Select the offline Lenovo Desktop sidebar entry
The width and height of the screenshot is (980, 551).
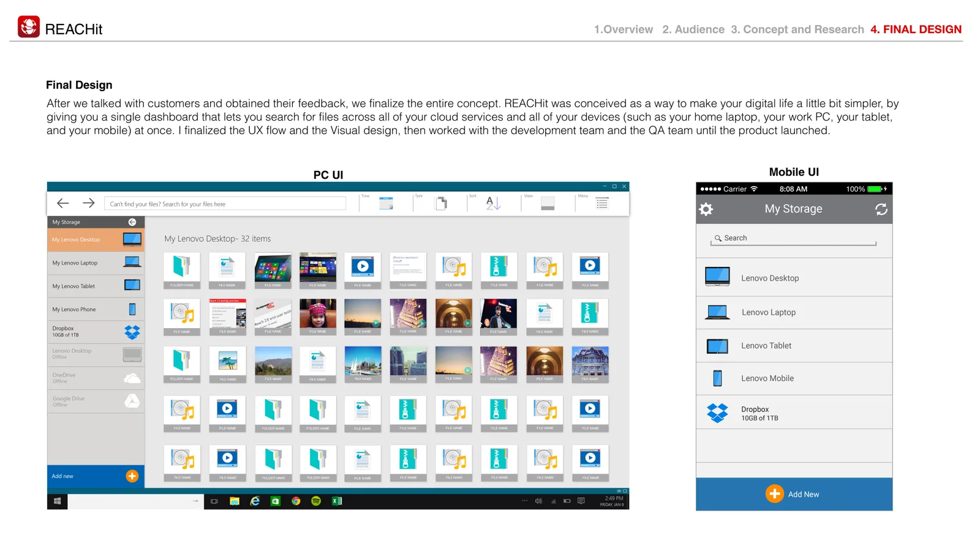pos(96,354)
